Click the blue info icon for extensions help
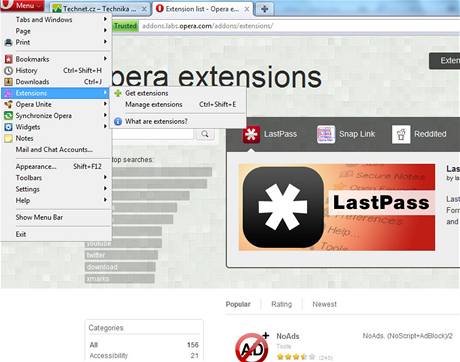Viewport: 460px width, 362px height. pyautogui.click(x=118, y=122)
